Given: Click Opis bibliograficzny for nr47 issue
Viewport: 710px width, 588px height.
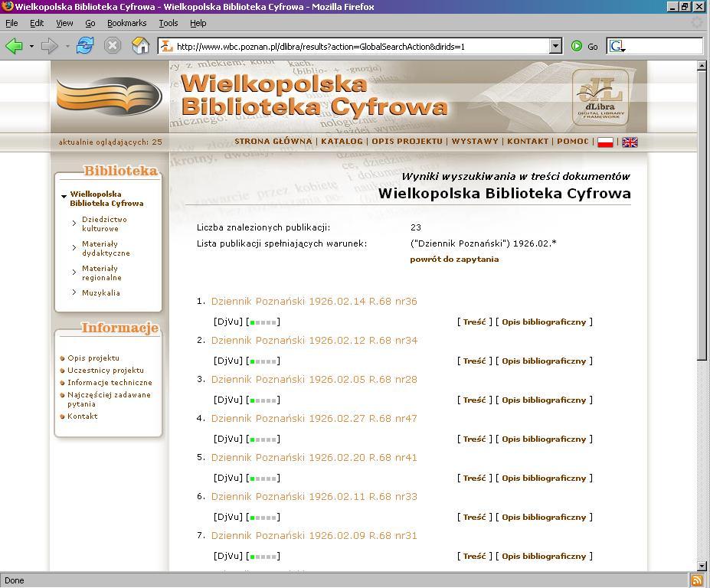Looking at the screenshot, I should tap(544, 439).
